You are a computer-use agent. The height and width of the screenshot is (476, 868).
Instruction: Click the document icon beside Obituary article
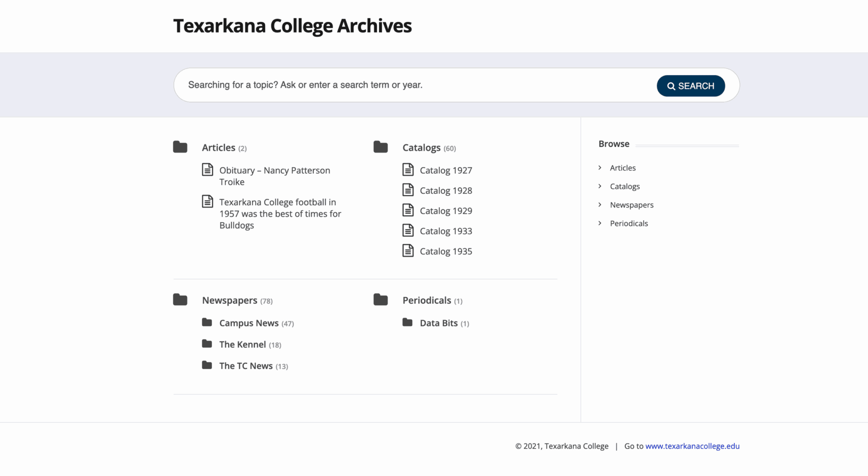(x=207, y=170)
